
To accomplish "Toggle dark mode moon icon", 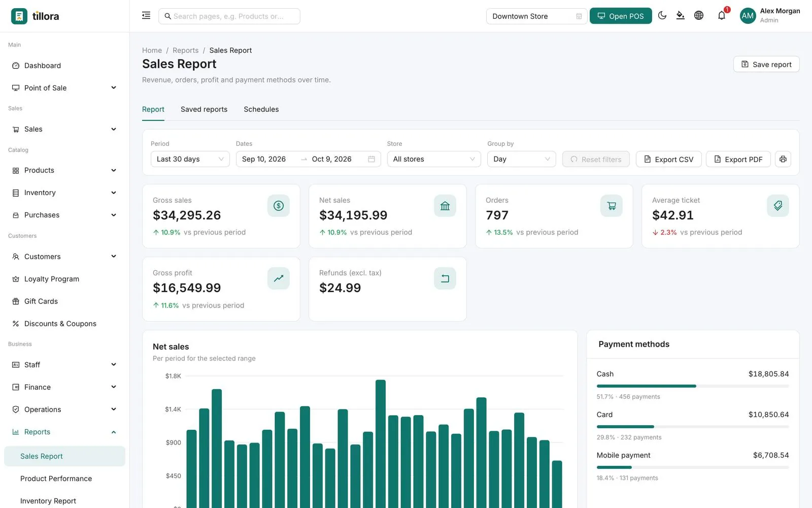I will pyautogui.click(x=662, y=16).
